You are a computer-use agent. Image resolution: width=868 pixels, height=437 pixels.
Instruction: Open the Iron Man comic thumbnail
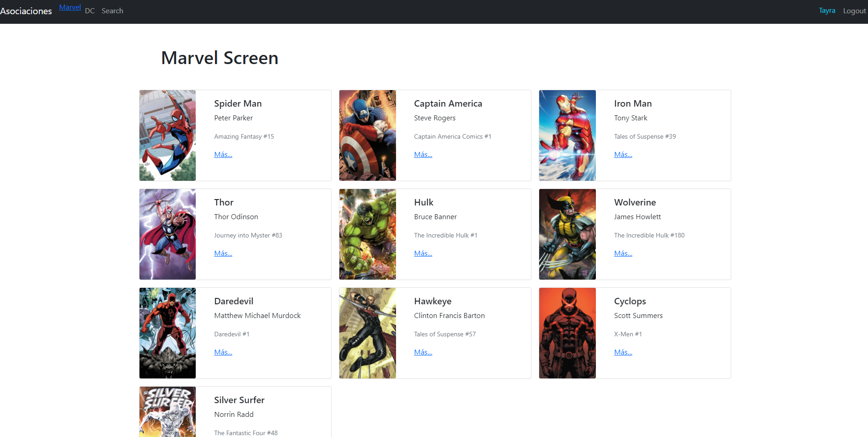[568, 135]
